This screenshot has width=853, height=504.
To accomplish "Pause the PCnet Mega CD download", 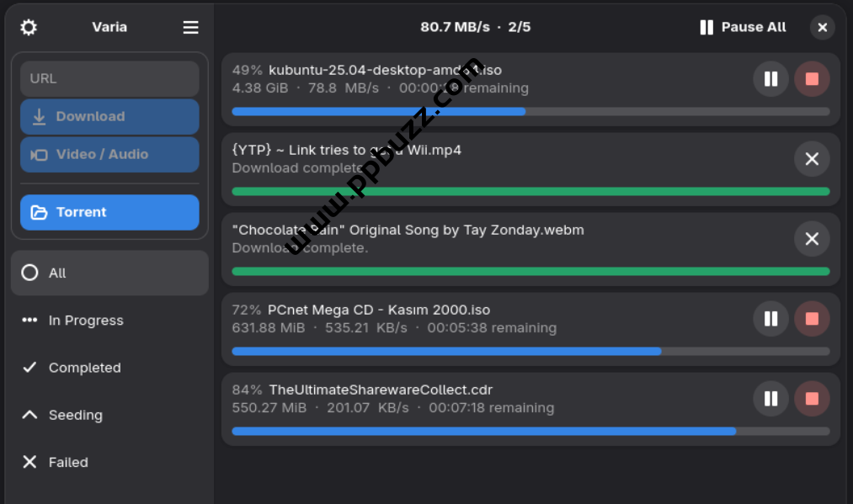I will (770, 319).
